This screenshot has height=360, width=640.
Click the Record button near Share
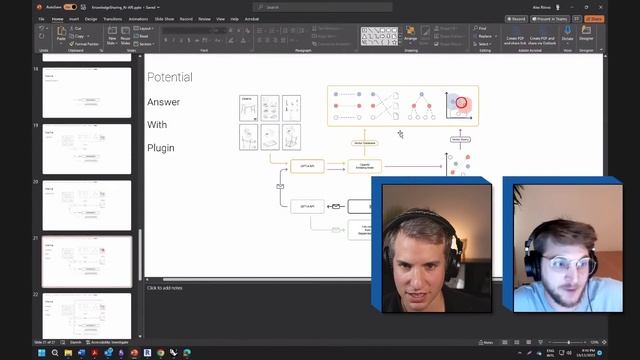click(516, 19)
